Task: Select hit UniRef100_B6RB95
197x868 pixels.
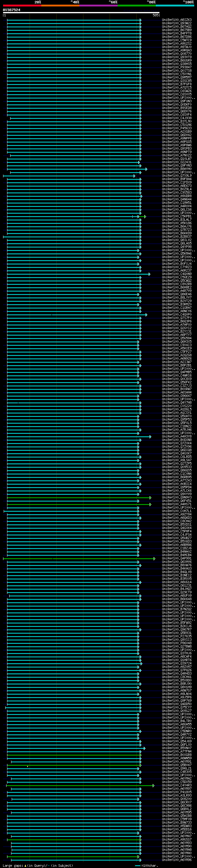Action: point(177,477)
